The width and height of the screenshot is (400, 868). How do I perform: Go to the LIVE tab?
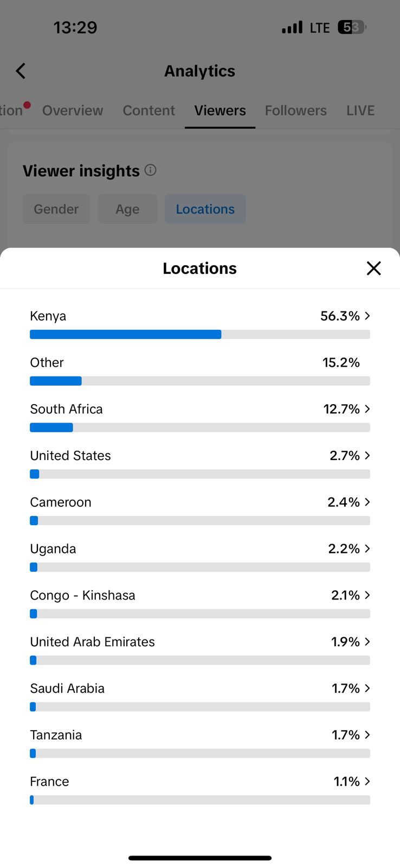point(360,111)
